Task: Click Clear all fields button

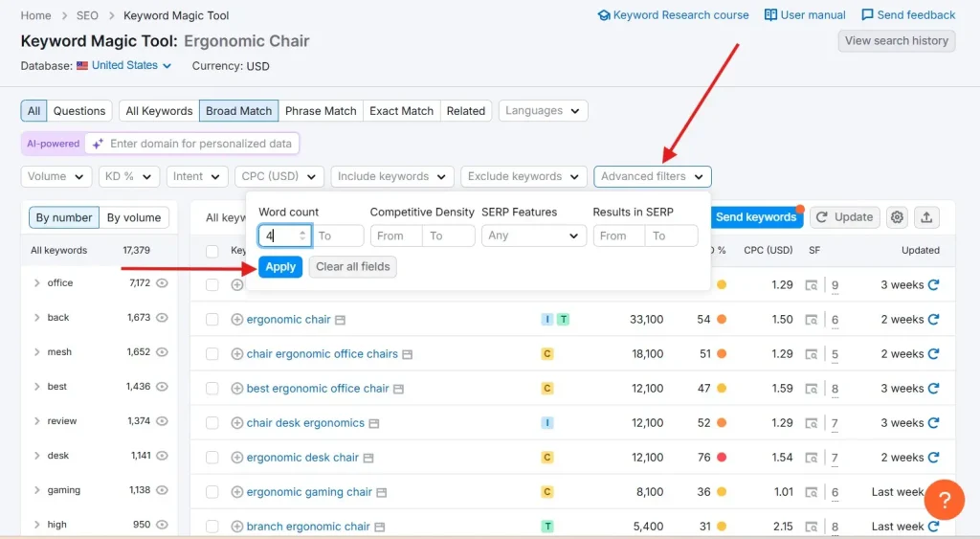Action: tap(352, 267)
